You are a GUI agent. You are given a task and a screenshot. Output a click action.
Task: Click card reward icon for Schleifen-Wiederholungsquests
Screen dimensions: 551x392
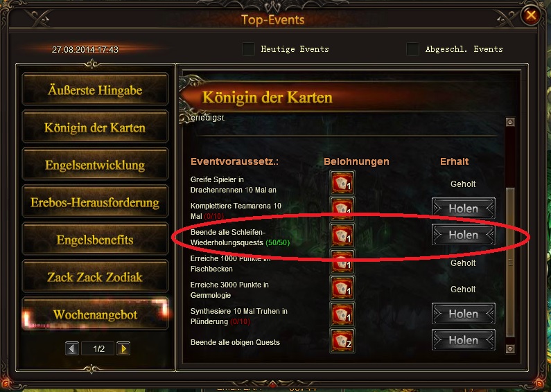(342, 235)
